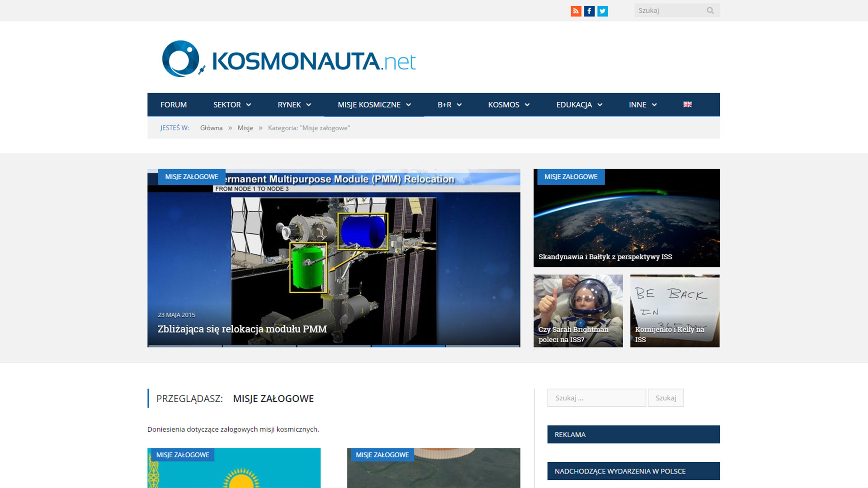Open the Twitter profile icon
This screenshot has width=868, height=488.
point(603,11)
